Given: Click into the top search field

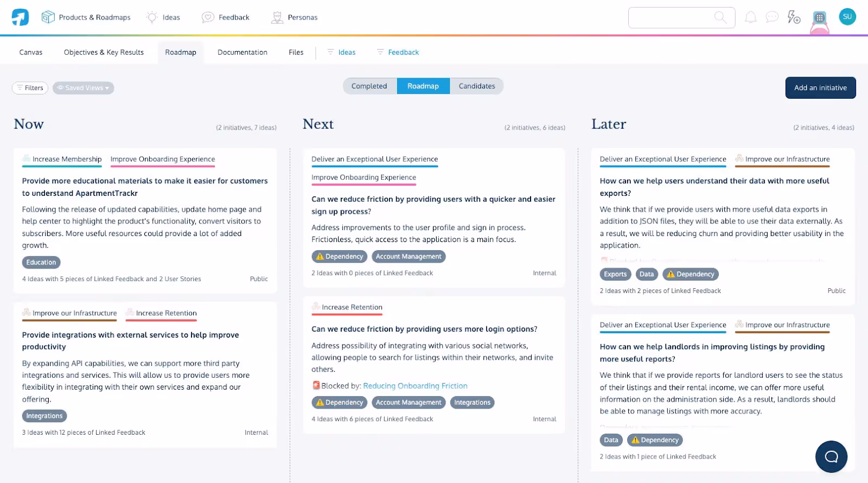Looking at the screenshot, I should (x=681, y=17).
